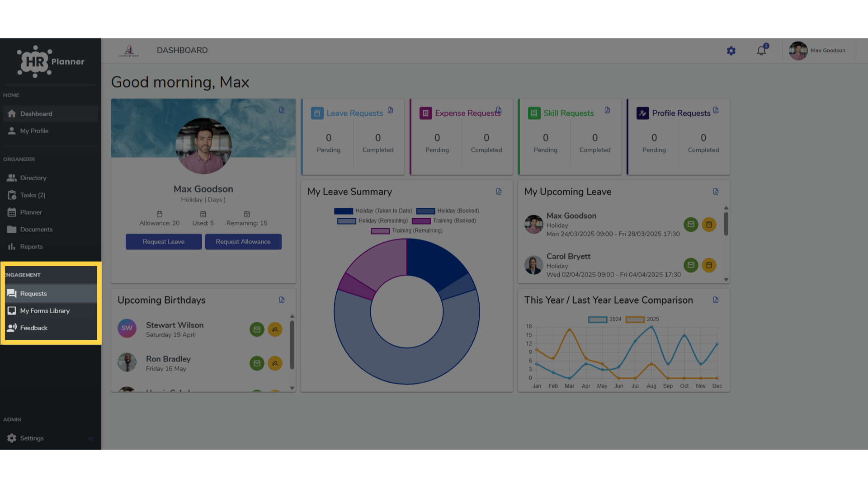
Task: Toggle the 2024 series in leave comparison legend
Action: coord(598,319)
